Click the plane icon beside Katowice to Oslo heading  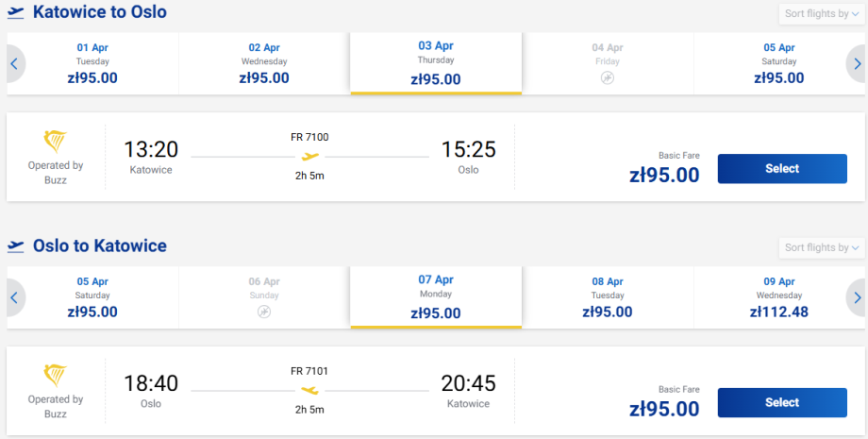16,12
